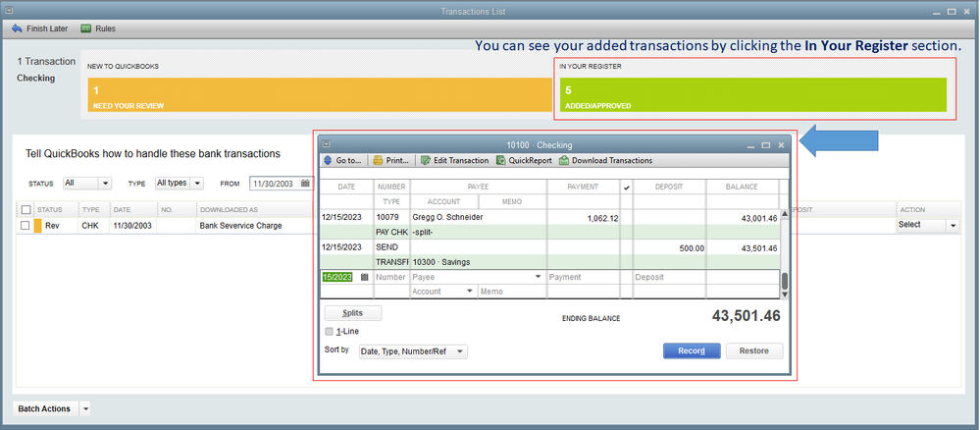Click the Finish Later label
The width and height of the screenshot is (980, 430).
(x=47, y=28)
